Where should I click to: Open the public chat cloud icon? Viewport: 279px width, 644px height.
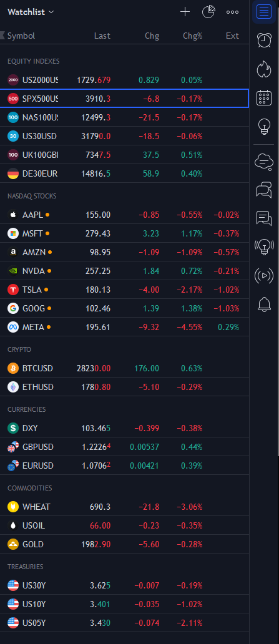pyautogui.click(x=264, y=162)
